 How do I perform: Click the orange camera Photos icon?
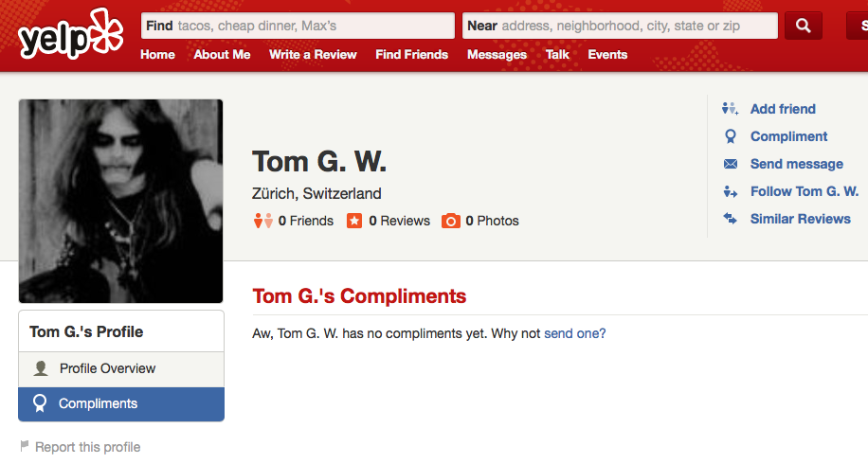pos(451,221)
